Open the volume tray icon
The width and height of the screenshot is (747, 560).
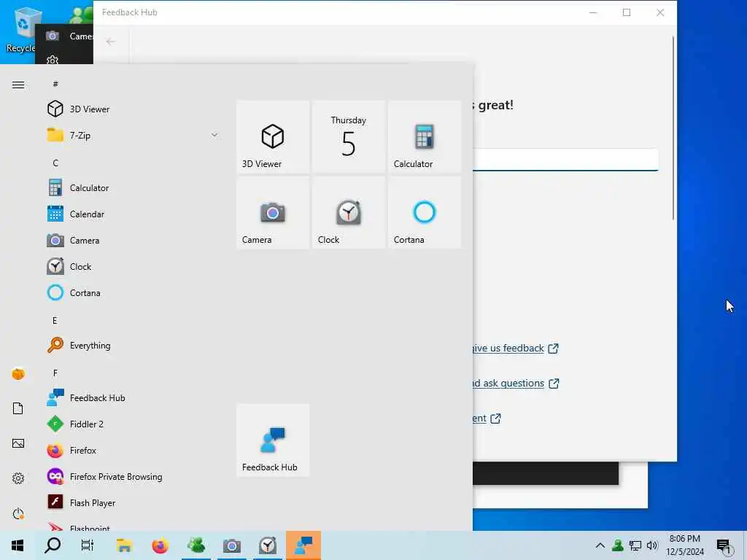coord(652,545)
